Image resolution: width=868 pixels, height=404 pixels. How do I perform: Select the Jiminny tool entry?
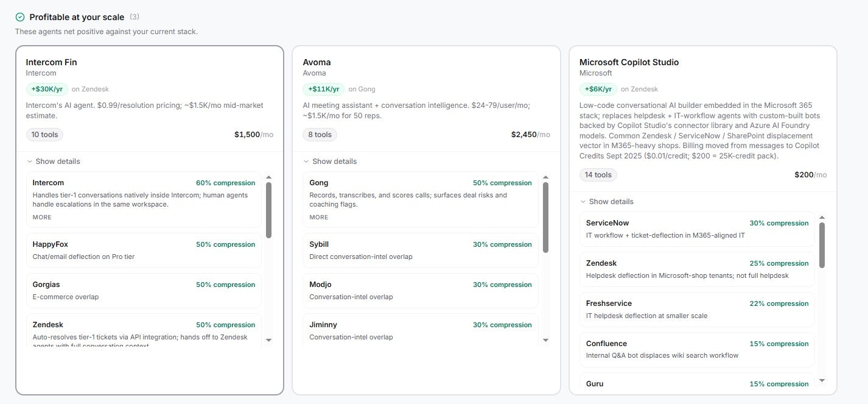421,331
